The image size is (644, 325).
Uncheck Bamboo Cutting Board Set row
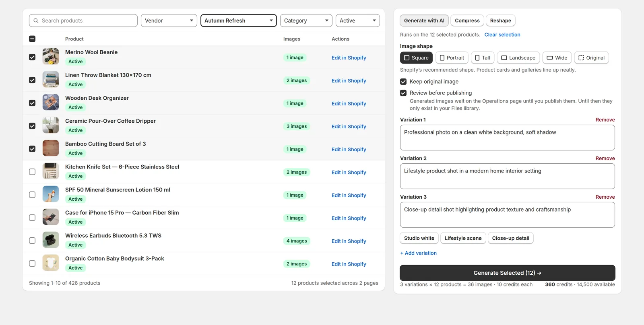[x=32, y=149]
